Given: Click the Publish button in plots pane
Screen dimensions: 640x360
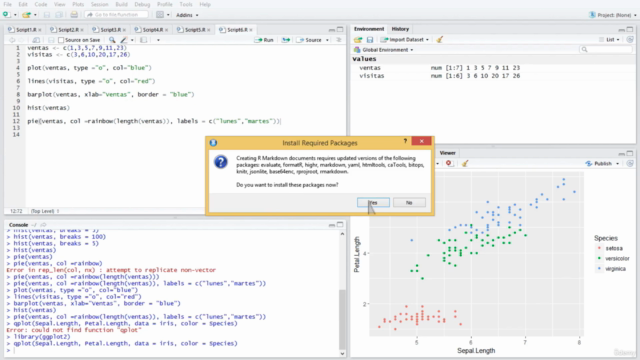Looking at the screenshot, I should tap(602, 163).
